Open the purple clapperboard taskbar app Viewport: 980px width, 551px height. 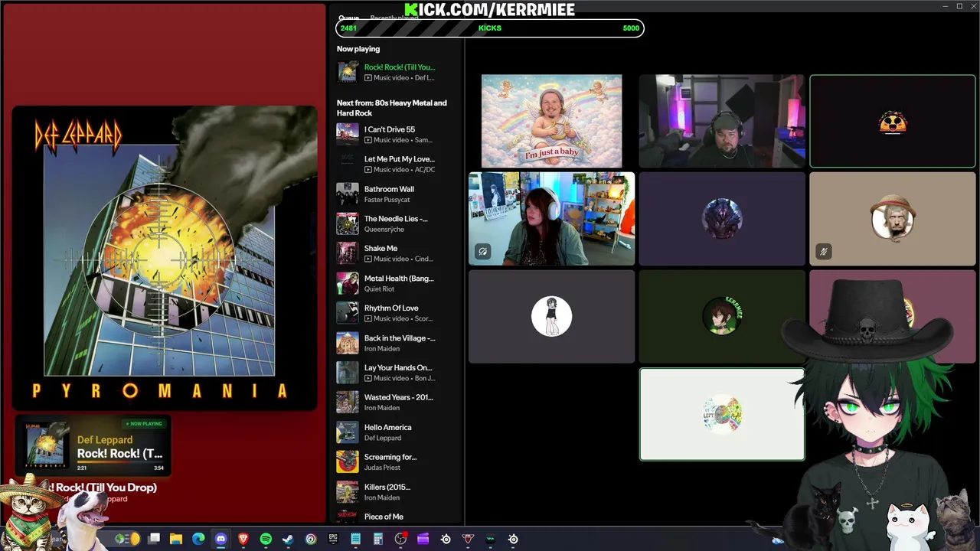coord(423,539)
